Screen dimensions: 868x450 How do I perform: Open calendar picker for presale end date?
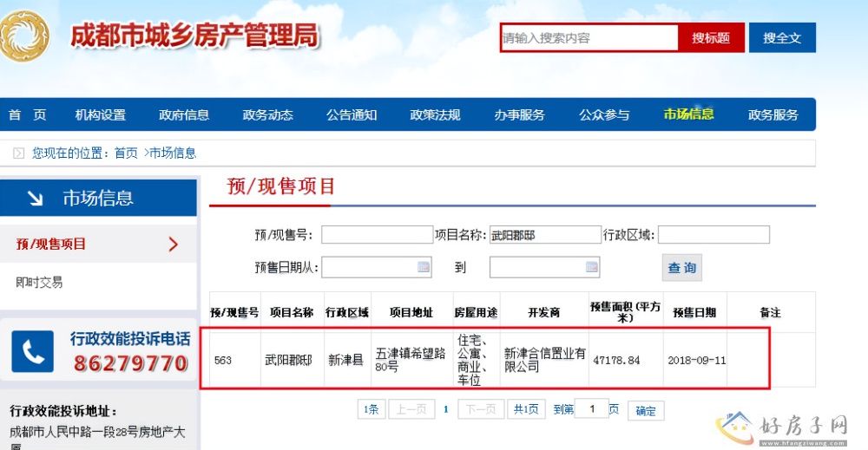pos(591,267)
